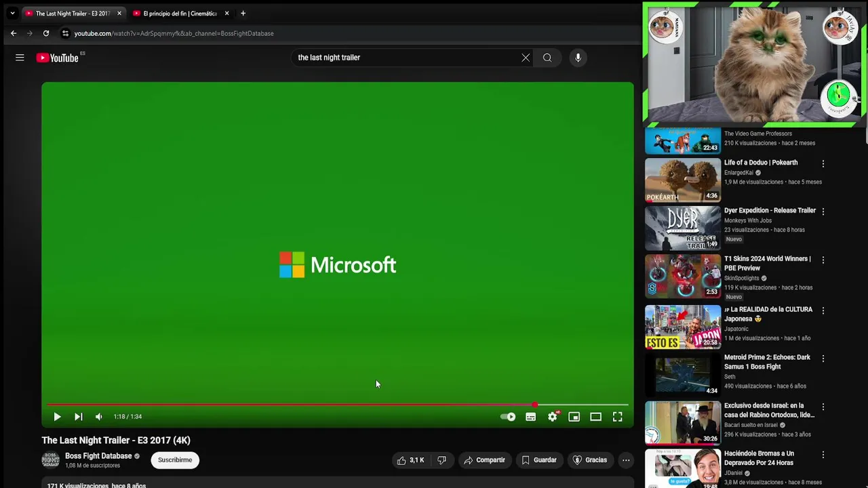Image resolution: width=868 pixels, height=488 pixels.
Task: Open options for Japatonic video
Action: click(x=823, y=310)
